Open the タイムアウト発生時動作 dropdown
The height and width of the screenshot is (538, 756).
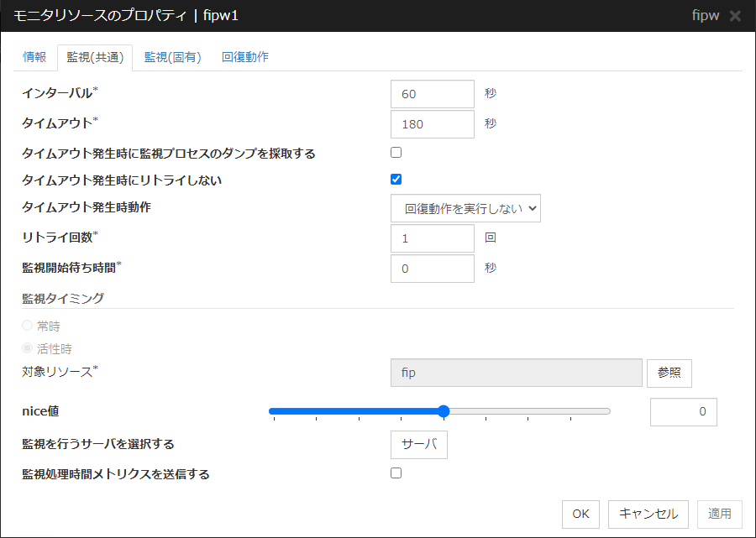(x=465, y=207)
